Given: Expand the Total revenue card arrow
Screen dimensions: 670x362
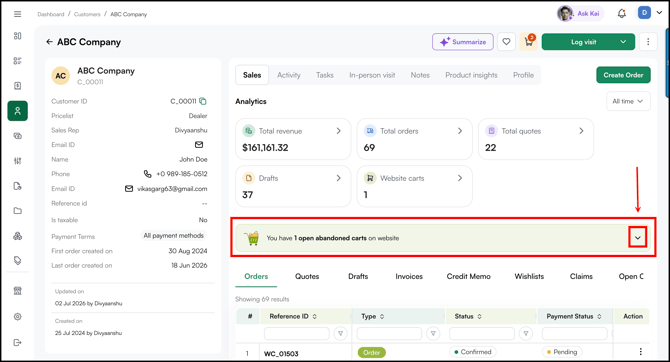Looking at the screenshot, I should pyautogui.click(x=338, y=131).
